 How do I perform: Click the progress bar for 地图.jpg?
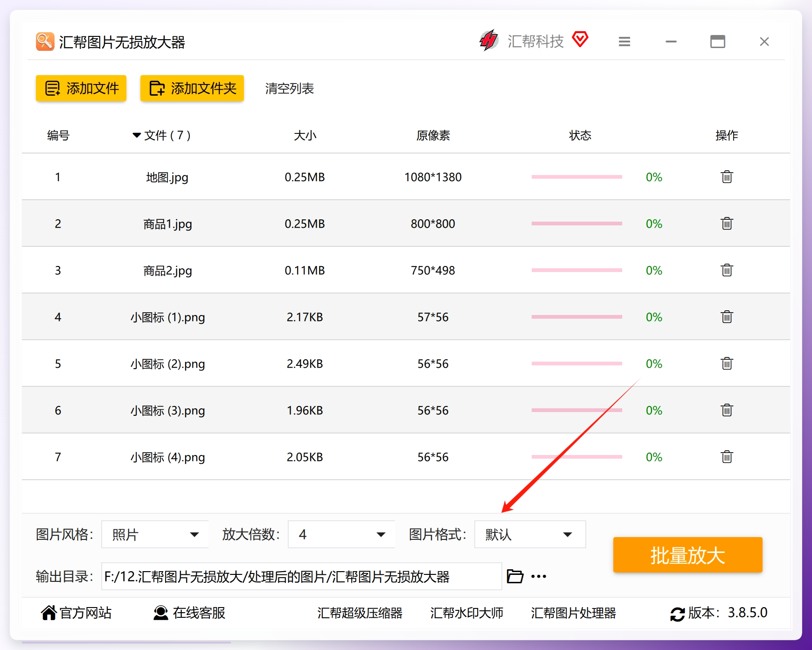pos(576,177)
